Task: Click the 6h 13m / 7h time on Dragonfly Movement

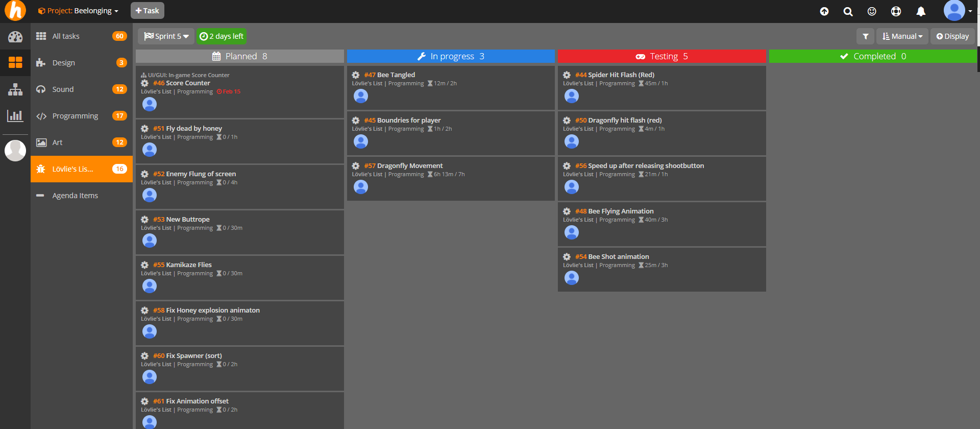Action: click(x=446, y=175)
